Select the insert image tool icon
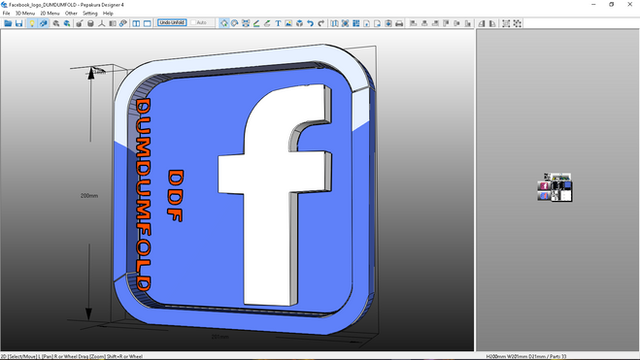This screenshot has height=360, width=640. (x=289, y=23)
